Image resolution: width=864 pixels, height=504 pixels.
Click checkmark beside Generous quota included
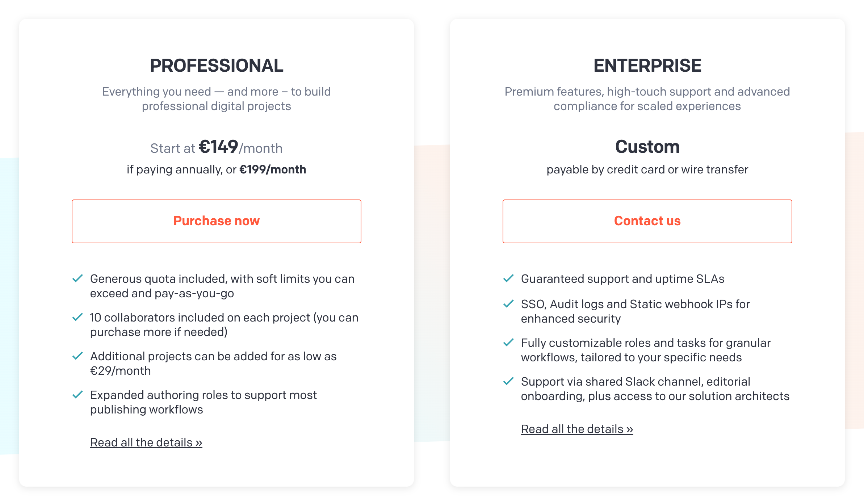pyautogui.click(x=77, y=278)
